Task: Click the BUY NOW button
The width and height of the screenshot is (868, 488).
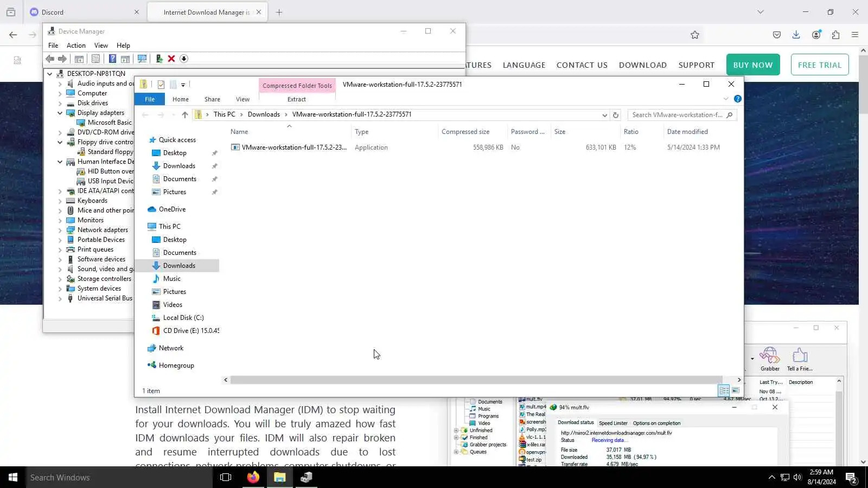Action: pyautogui.click(x=753, y=65)
